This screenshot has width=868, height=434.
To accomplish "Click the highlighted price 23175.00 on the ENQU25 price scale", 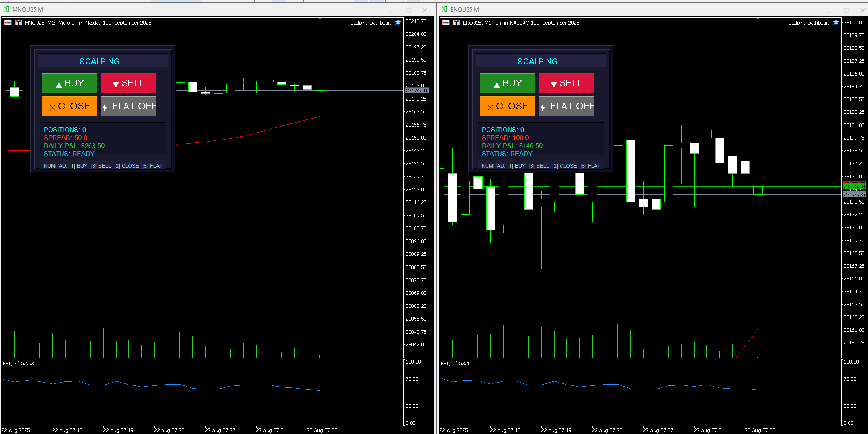I will (854, 185).
